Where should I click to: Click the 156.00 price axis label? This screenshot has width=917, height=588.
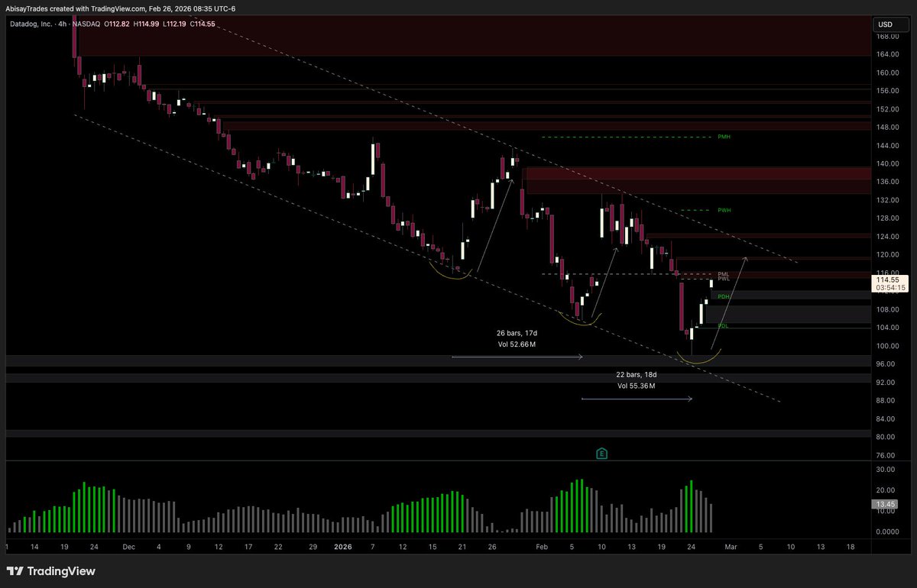tap(887, 91)
